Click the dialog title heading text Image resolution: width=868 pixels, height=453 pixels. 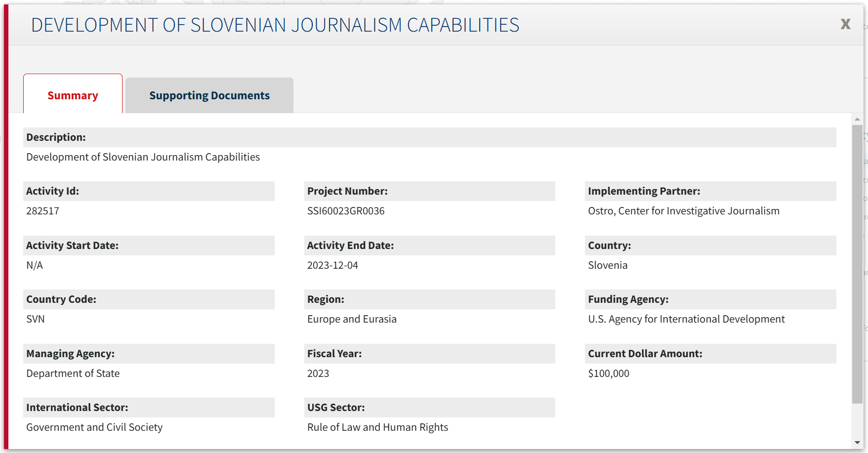pos(275,25)
